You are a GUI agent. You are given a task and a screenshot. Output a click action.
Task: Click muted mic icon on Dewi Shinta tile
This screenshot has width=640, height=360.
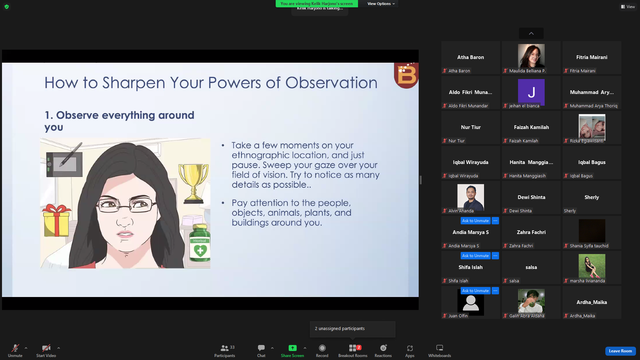pyautogui.click(x=506, y=211)
